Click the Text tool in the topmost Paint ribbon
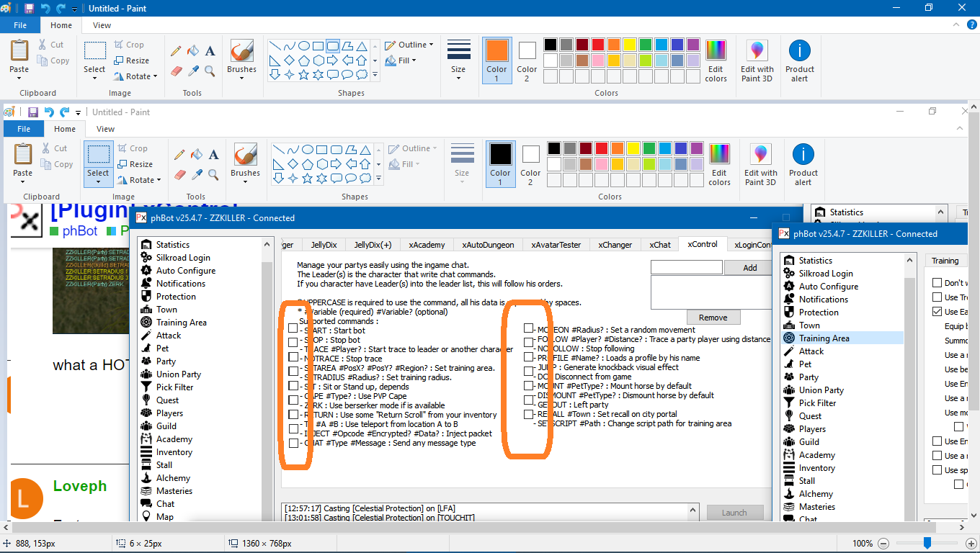This screenshot has height=553, width=980. (210, 51)
